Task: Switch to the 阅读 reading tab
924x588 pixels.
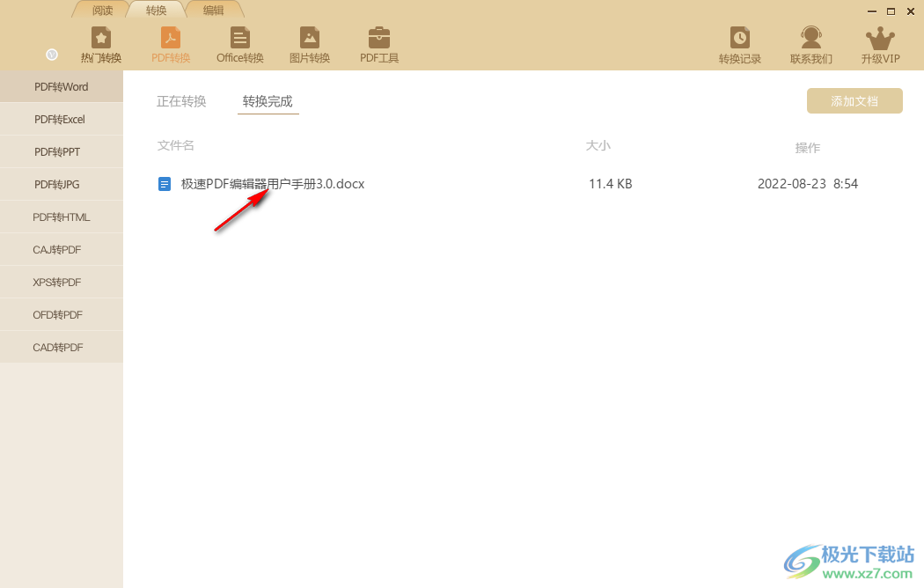Action: coord(103,10)
